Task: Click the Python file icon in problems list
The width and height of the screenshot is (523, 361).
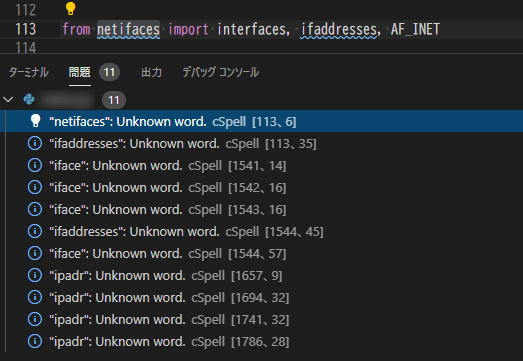Action: pyautogui.click(x=29, y=99)
